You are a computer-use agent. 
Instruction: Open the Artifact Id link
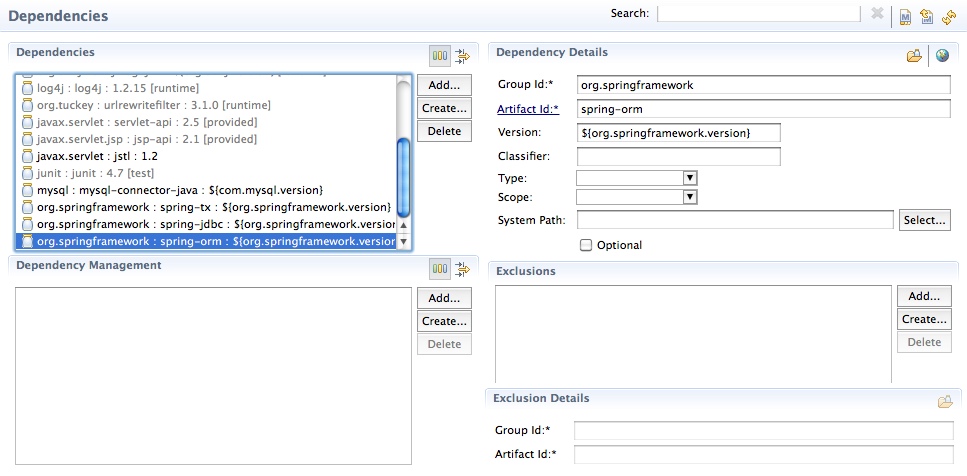tap(528, 109)
